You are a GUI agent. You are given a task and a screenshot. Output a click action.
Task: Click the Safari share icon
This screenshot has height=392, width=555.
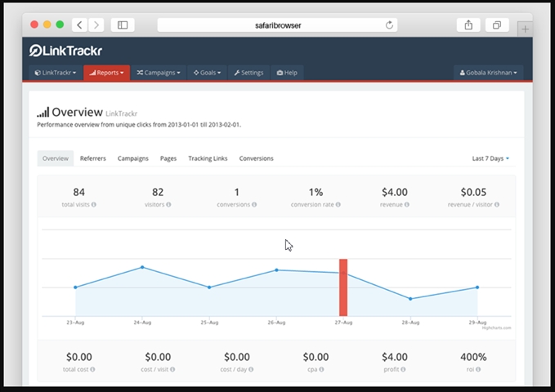468,25
